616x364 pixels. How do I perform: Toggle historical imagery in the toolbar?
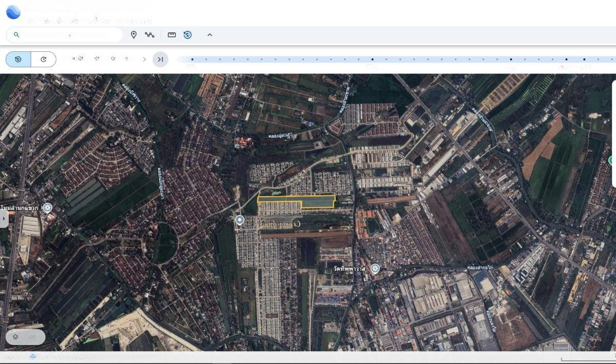point(187,35)
